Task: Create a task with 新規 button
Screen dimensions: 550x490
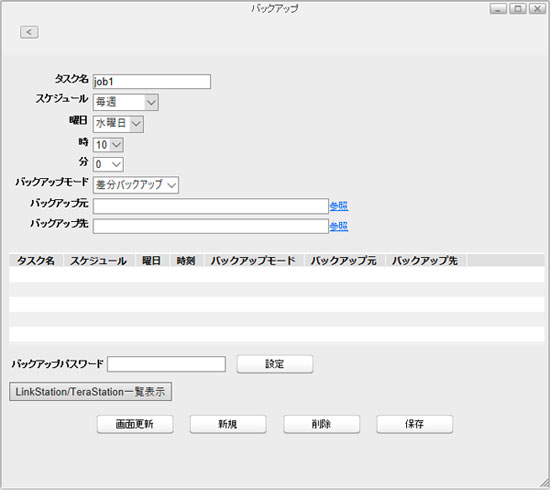Action: pyautogui.click(x=228, y=424)
